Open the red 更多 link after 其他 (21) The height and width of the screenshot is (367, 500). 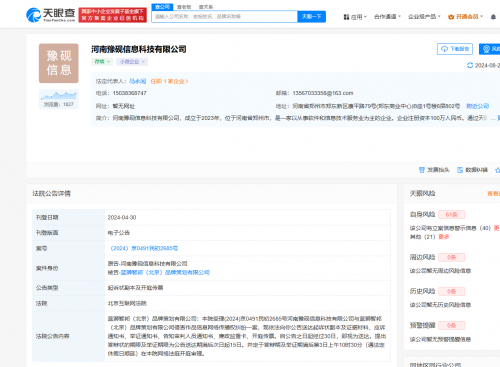pos(444,237)
